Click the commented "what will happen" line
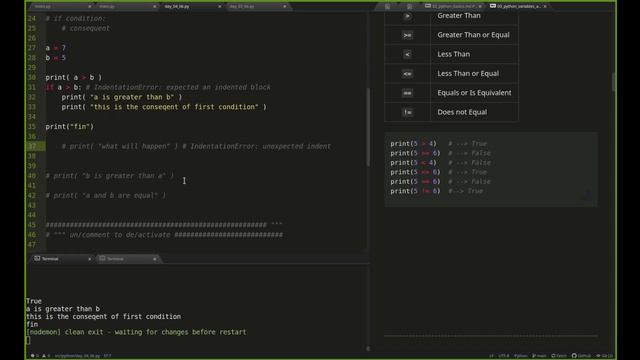 tap(196, 146)
